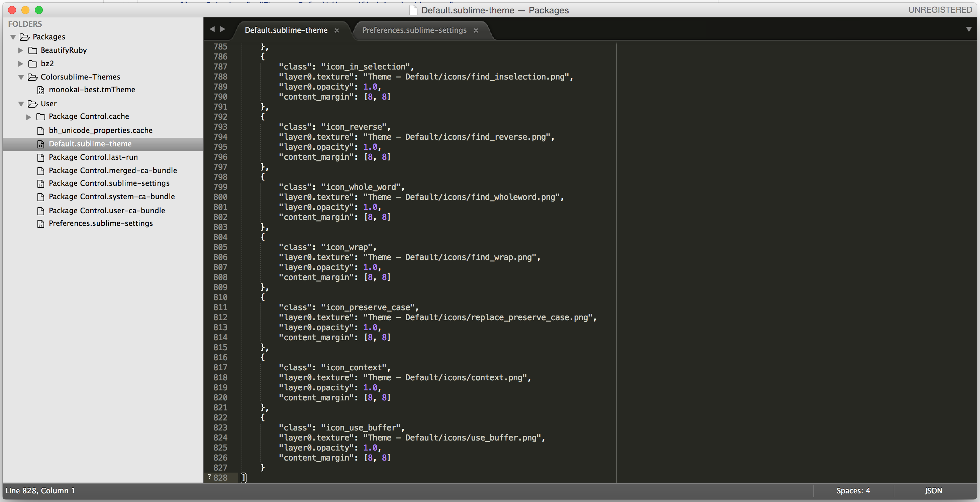
Task: Close the Default.sublime-theme tab
Action: tap(337, 30)
